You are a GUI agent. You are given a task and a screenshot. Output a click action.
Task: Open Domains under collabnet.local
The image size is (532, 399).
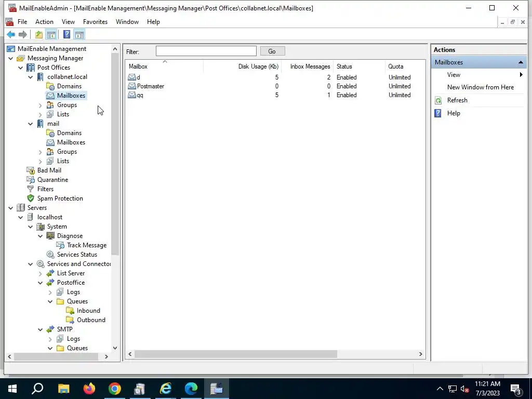click(x=69, y=86)
